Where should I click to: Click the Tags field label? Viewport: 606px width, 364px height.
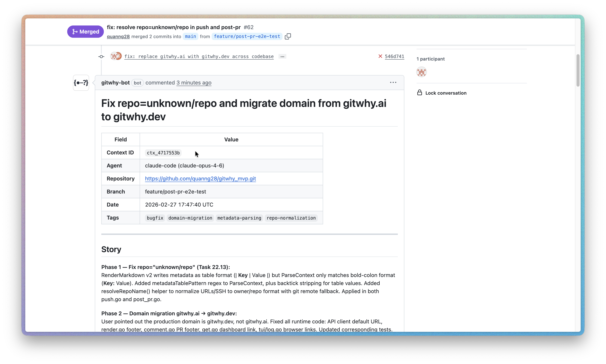tap(112, 218)
